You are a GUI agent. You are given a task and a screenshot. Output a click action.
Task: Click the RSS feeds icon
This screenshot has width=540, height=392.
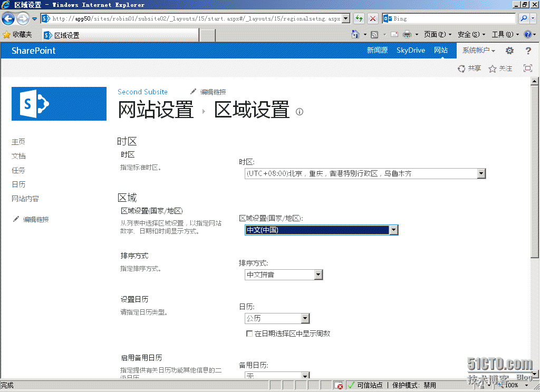[x=374, y=34]
